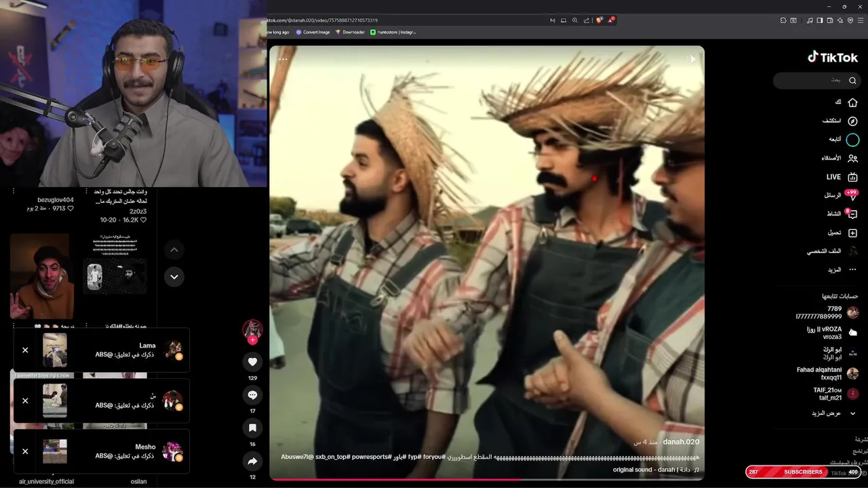Image resolution: width=868 pixels, height=488 pixels.
Task: Go to the previous video with the up arrow
Action: 174,250
